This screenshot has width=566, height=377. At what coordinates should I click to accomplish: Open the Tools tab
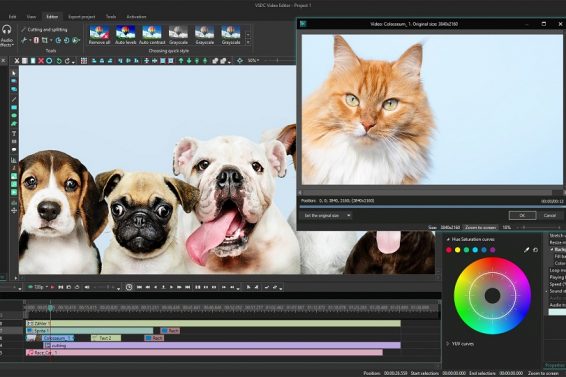[x=111, y=17]
